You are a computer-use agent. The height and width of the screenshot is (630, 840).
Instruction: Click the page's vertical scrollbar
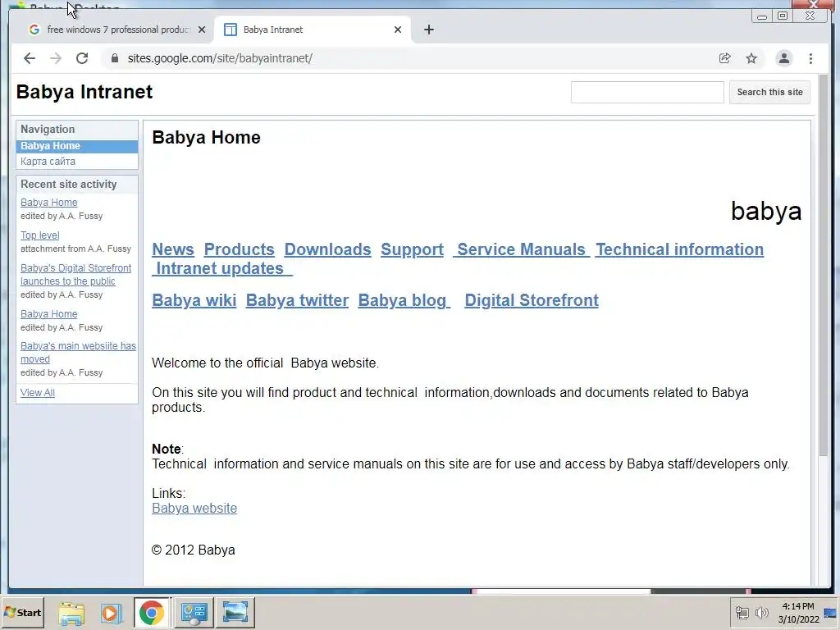[x=824, y=265]
